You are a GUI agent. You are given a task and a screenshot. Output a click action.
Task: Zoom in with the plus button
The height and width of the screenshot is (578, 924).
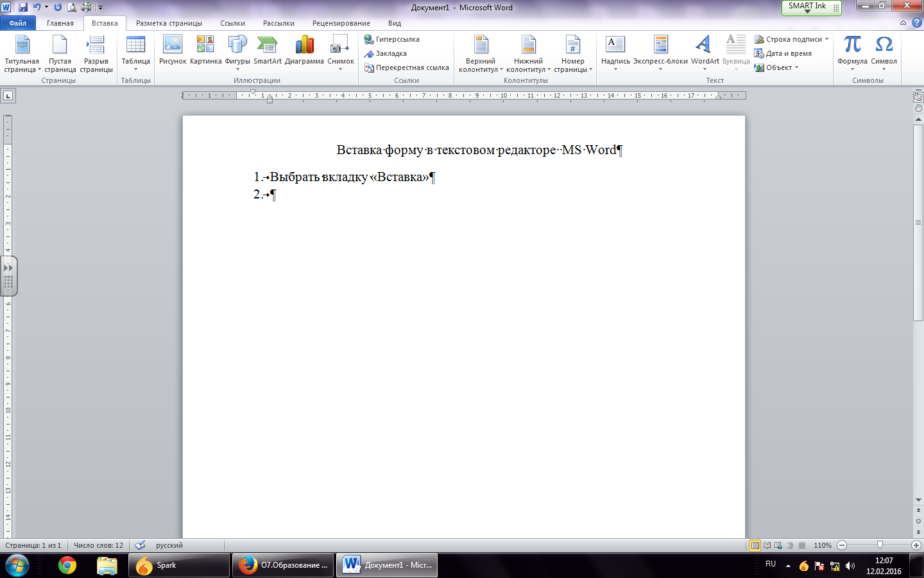click(916, 545)
